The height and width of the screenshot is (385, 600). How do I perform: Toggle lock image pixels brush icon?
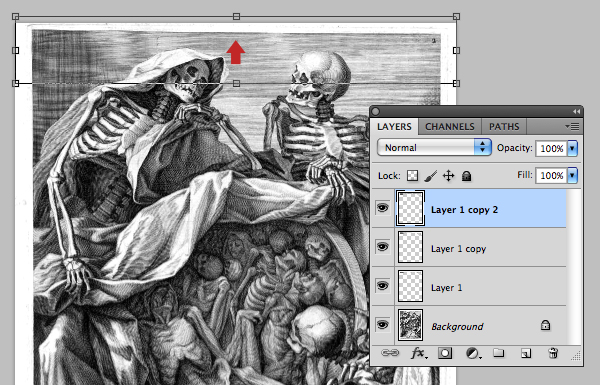coord(430,176)
